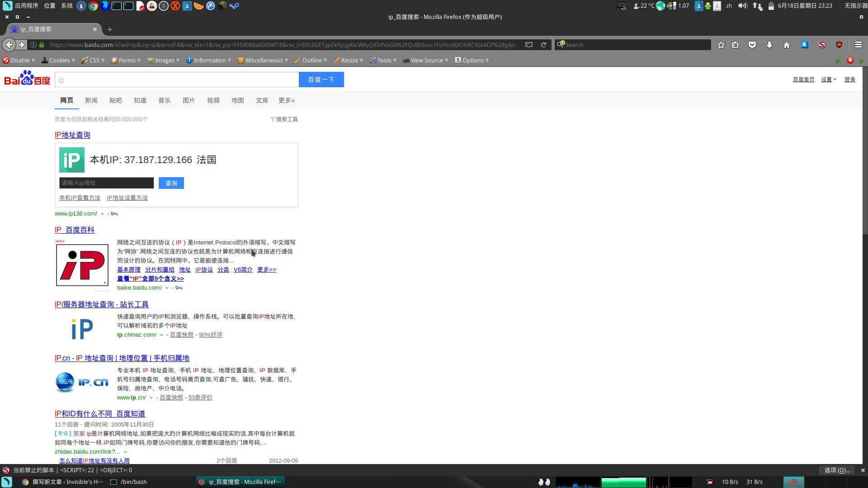The height and width of the screenshot is (488, 868).
Task: Select the 图片 tab in results
Action: tap(189, 100)
